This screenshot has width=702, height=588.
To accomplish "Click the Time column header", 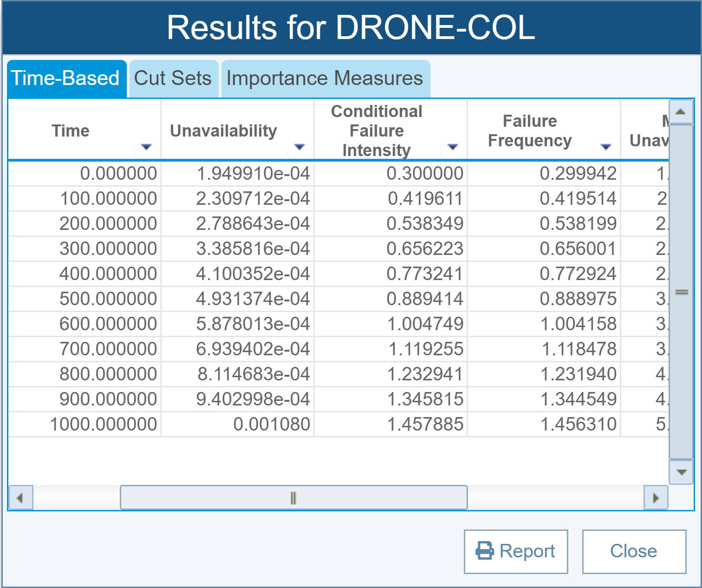I will pyautogui.click(x=71, y=131).
